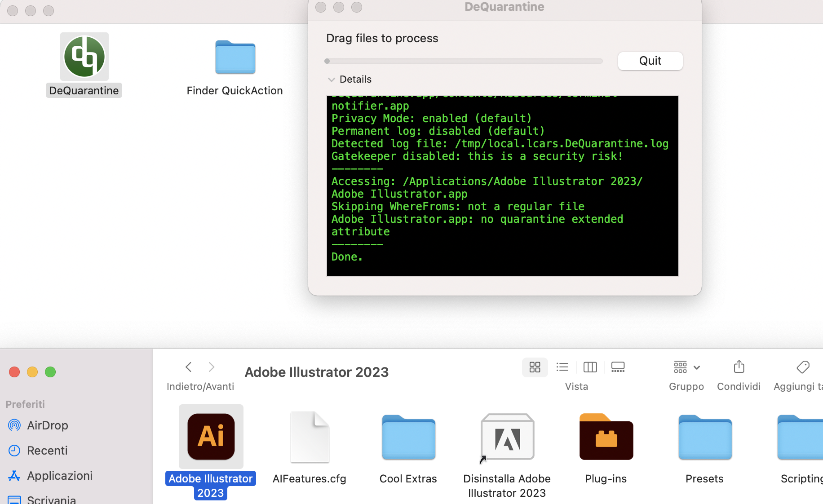
Task: Open Applicazioni in Finder sidebar
Action: (50, 475)
